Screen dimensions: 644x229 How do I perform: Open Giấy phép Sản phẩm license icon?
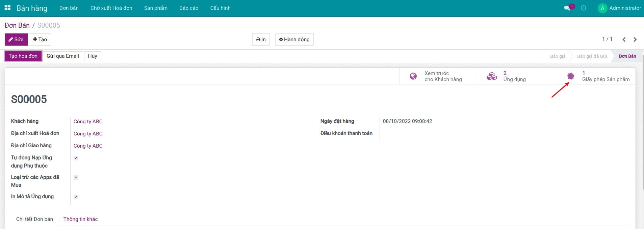[x=571, y=76]
